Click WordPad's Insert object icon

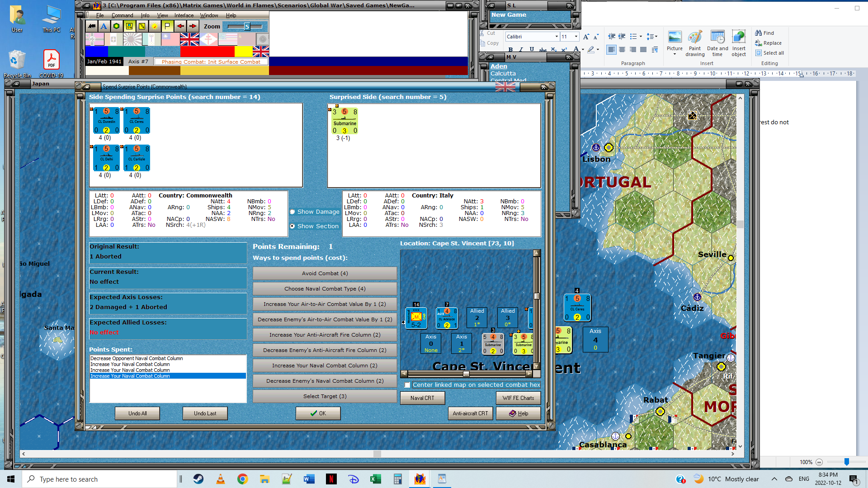pos(739,37)
